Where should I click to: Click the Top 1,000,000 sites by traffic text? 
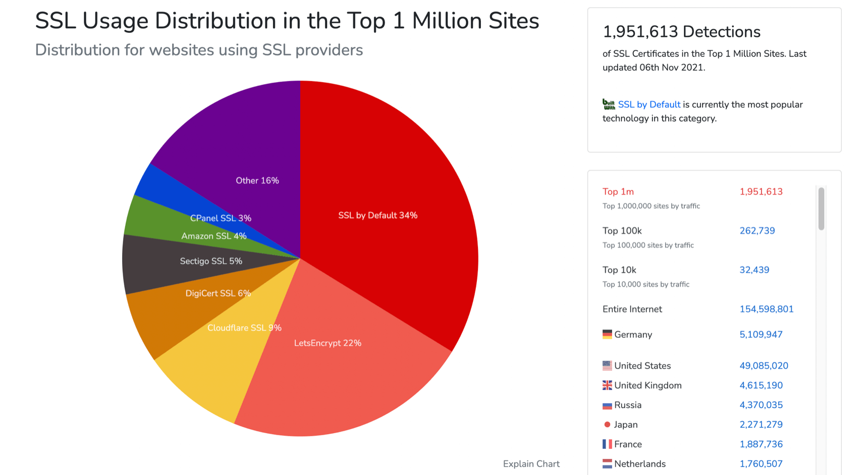point(651,206)
